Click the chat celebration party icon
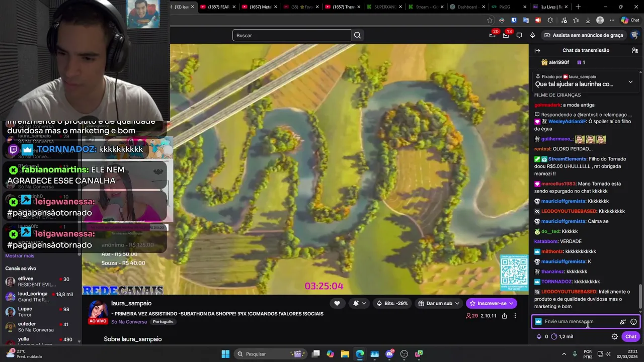 (623, 322)
